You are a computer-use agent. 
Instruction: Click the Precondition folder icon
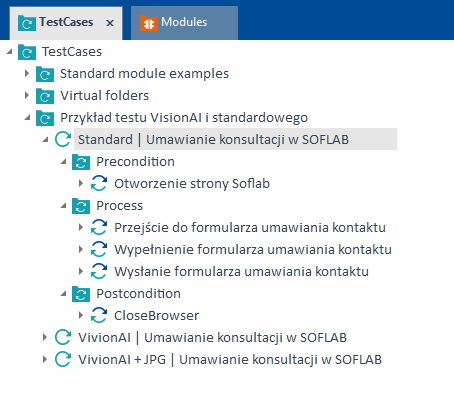click(81, 162)
